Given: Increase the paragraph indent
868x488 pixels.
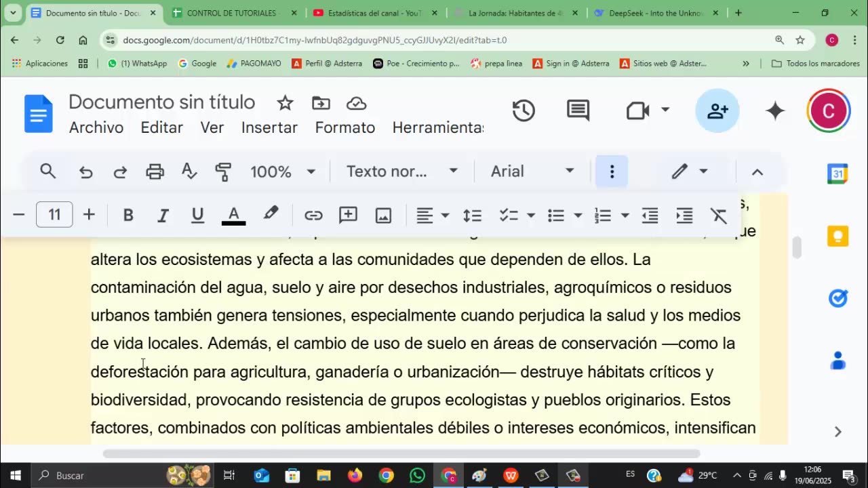Looking at the screenshot, I should pyautogui.click(x=684, y=216).
